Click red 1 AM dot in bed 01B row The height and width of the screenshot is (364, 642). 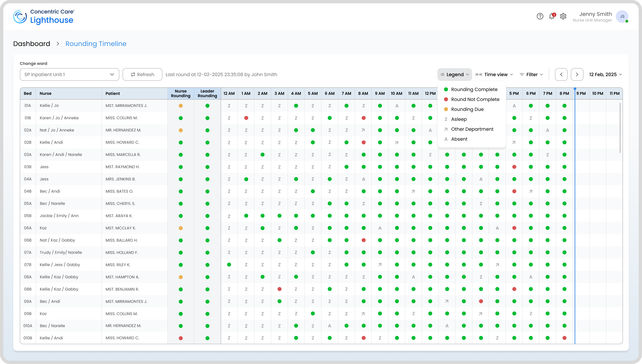246,118
